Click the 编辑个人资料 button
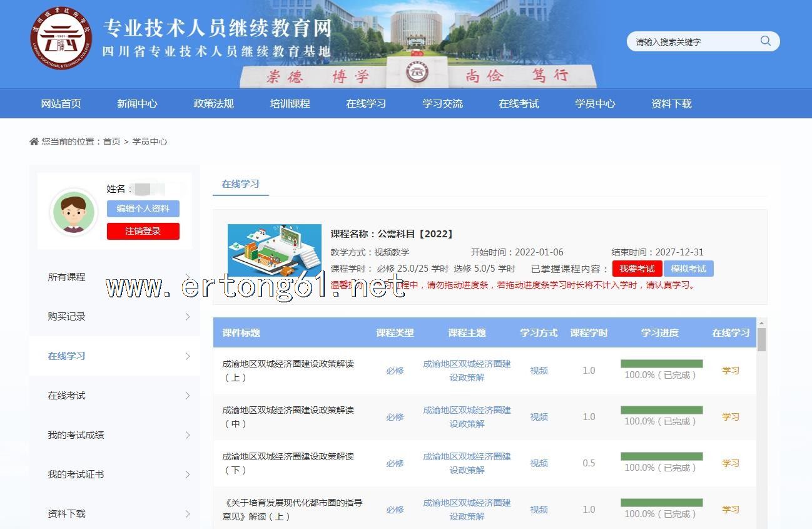The image size is (812, 529). (143, 208)
